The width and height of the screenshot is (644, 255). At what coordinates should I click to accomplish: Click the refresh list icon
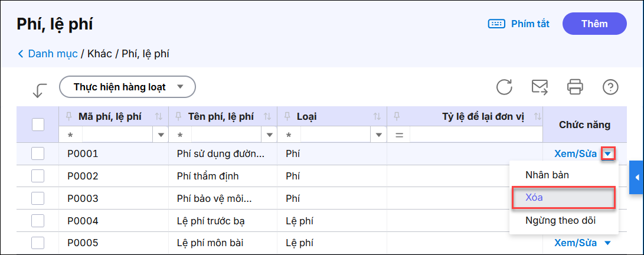504,87
